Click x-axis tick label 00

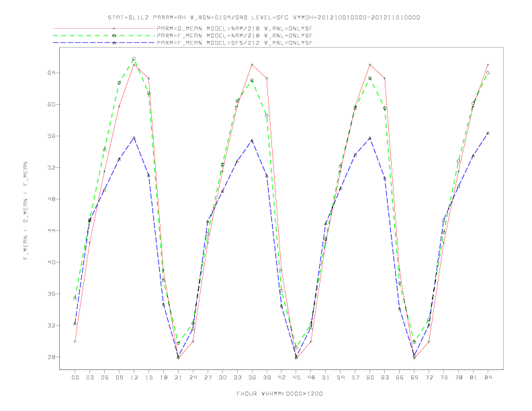coord(75,377)
